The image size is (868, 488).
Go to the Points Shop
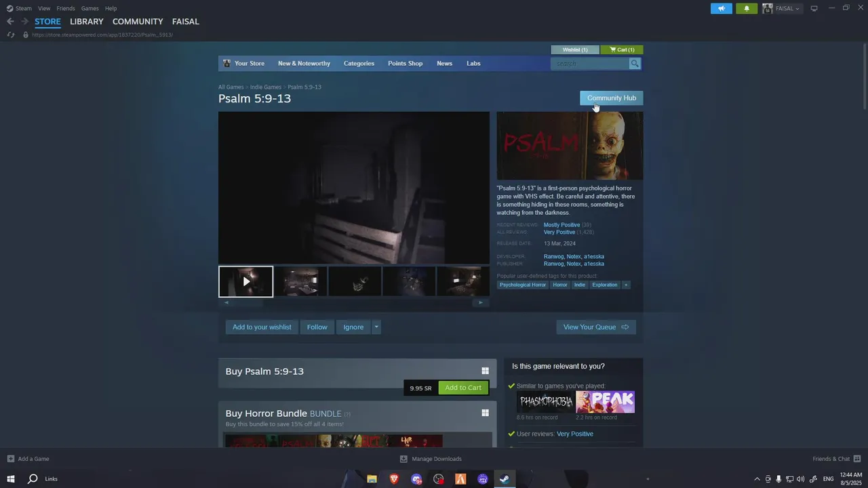(x=405, y=64)
